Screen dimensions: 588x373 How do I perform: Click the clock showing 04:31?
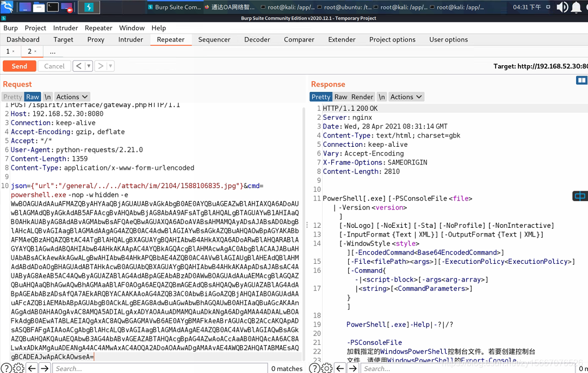(x=527, y=7)
